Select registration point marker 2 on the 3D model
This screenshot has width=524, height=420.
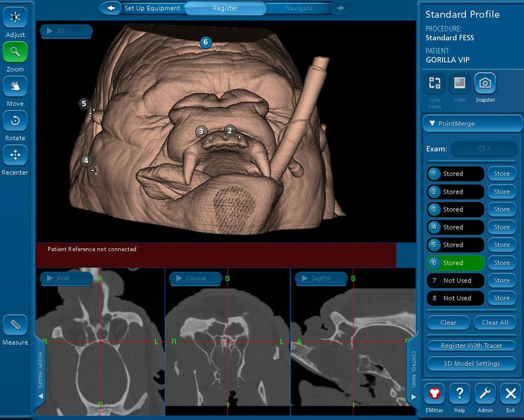coord(229,131)
